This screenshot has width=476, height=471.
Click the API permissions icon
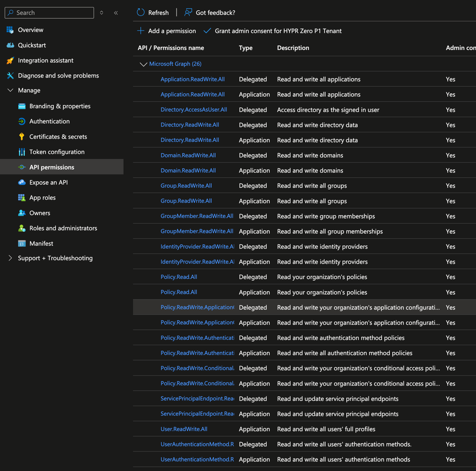click(22, 167)
